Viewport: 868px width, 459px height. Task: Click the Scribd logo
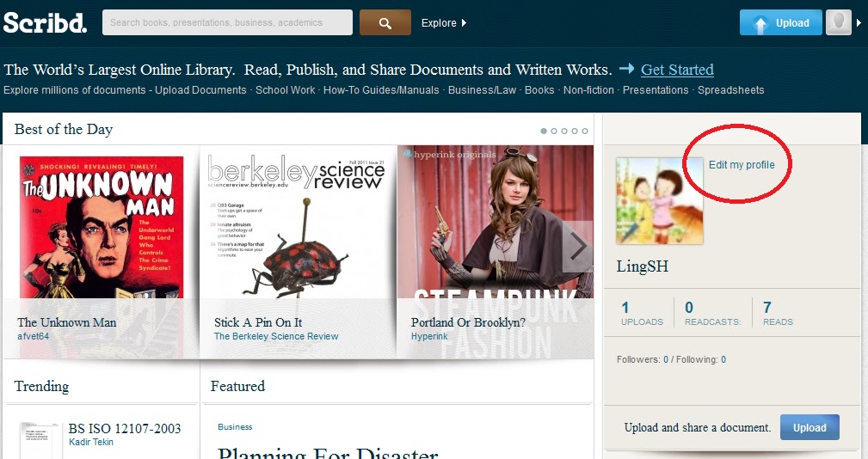(x=45, y=22)
